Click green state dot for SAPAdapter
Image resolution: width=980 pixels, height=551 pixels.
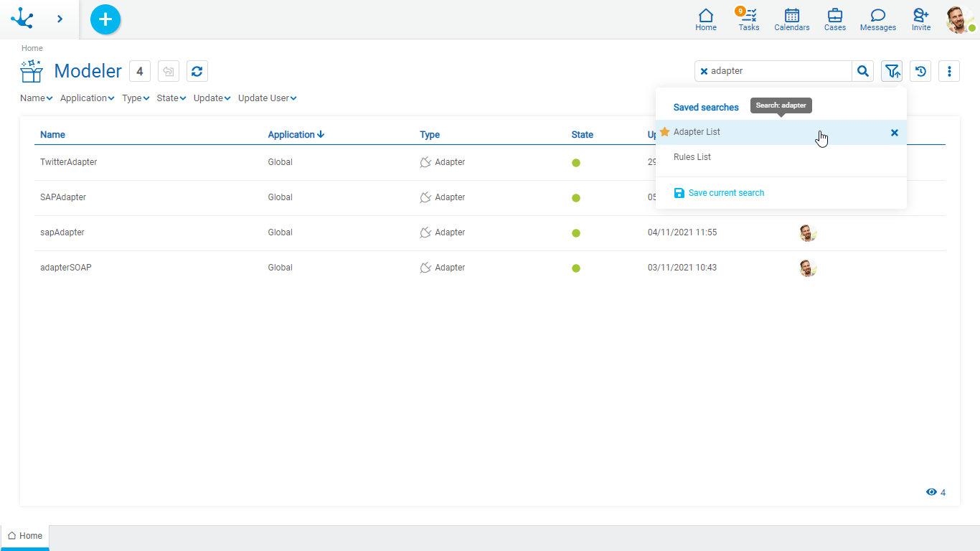pos(576,198)
